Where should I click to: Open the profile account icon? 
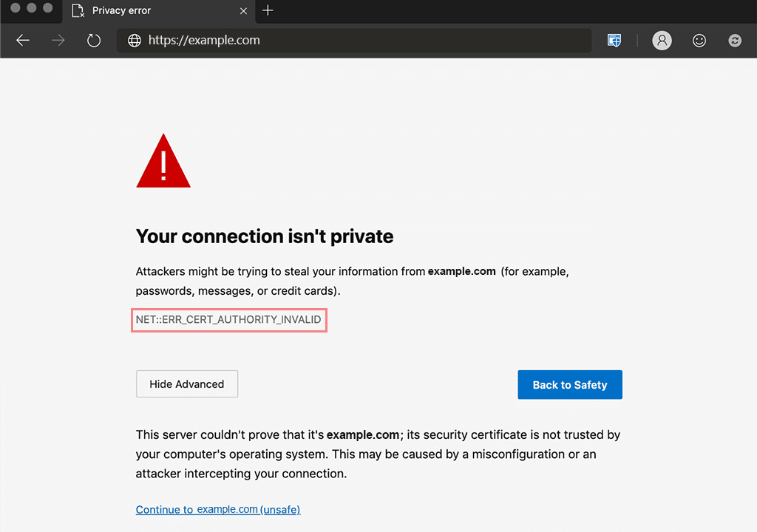(x=662, y=41)
